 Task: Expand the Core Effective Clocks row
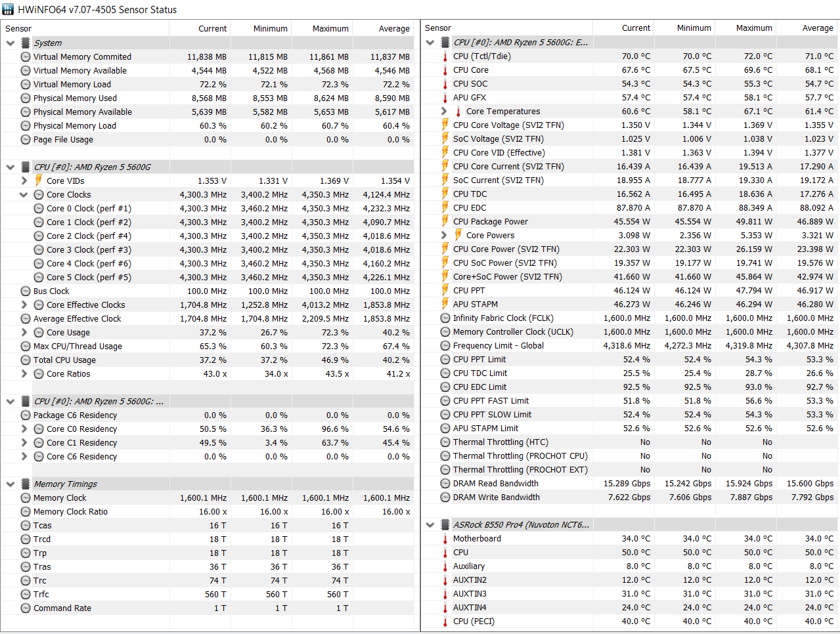pos(24,305)
